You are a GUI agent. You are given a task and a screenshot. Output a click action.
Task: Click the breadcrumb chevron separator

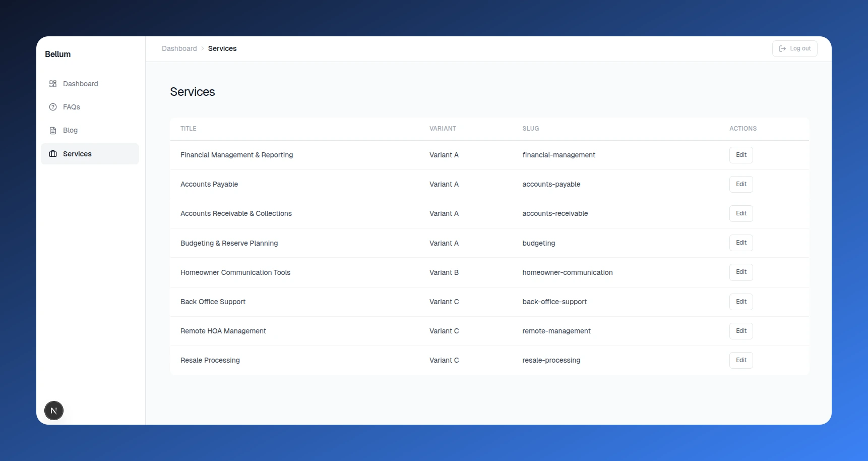point(203,48)
